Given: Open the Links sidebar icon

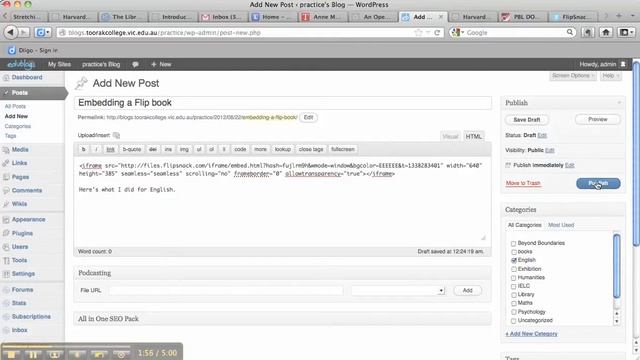Looking at the screenshot, I should click(x=6, y=163).
